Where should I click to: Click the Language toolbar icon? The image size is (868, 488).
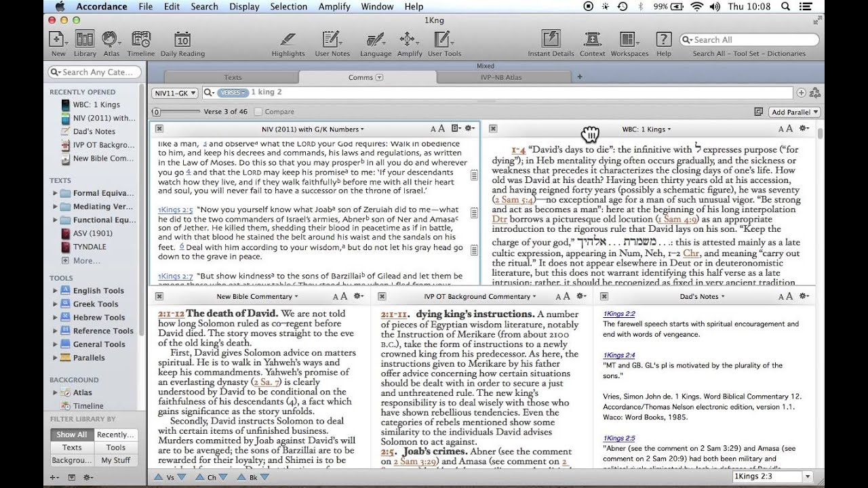pyautogui.click(x=376, y=39)
